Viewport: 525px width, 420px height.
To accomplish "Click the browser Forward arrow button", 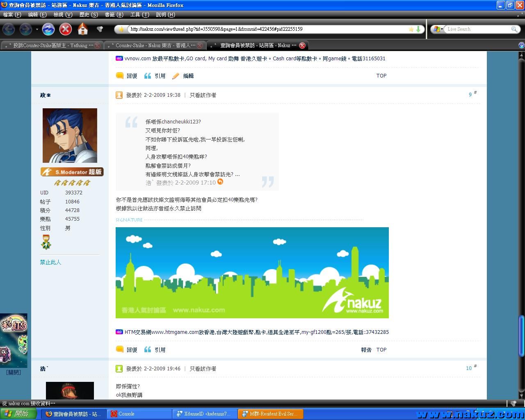I will pyautogui.click(x=25, y=29).
